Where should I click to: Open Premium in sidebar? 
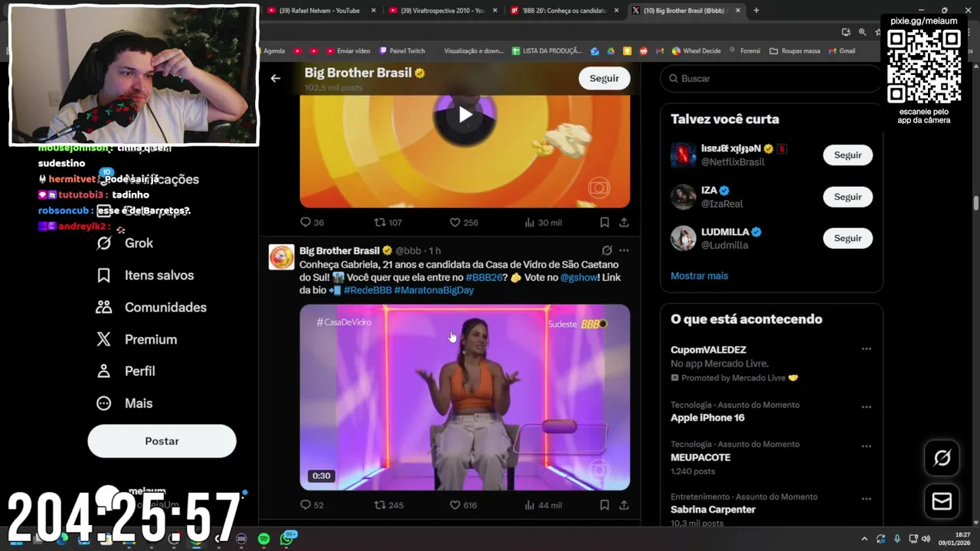136,339
